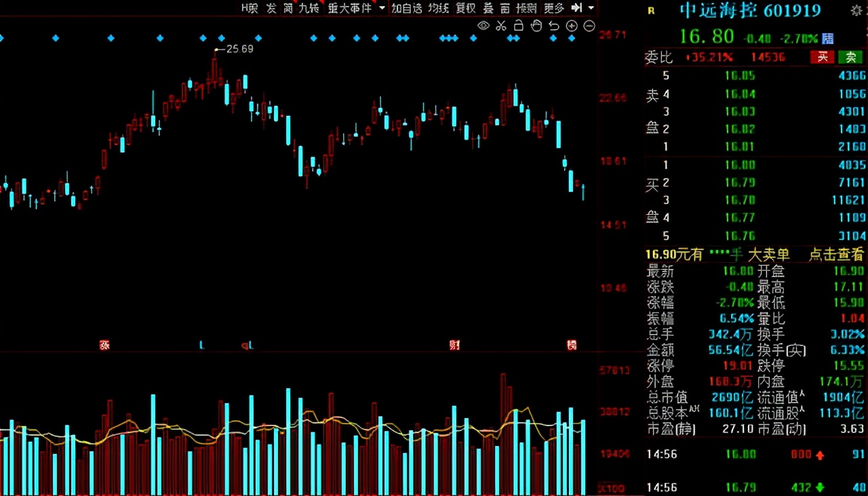Screen dimensions: 868x496
Task: Click the 发 toolbar item
Action: coord(271,8)
